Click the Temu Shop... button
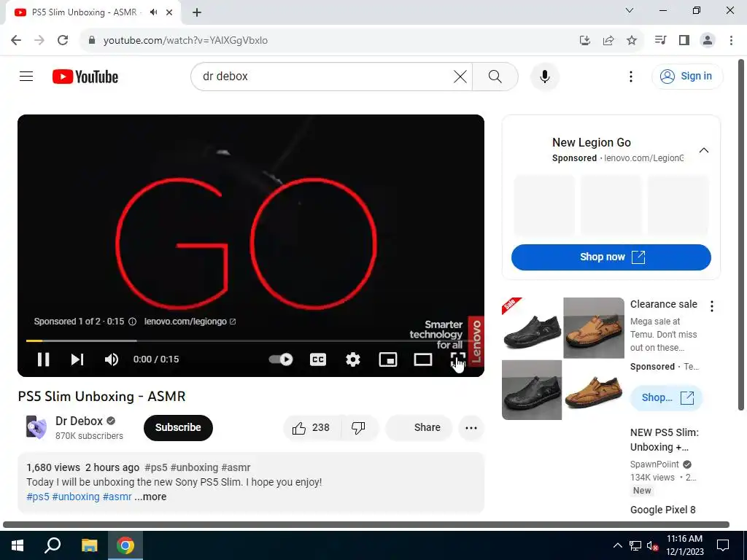 [x=666, y=397]
